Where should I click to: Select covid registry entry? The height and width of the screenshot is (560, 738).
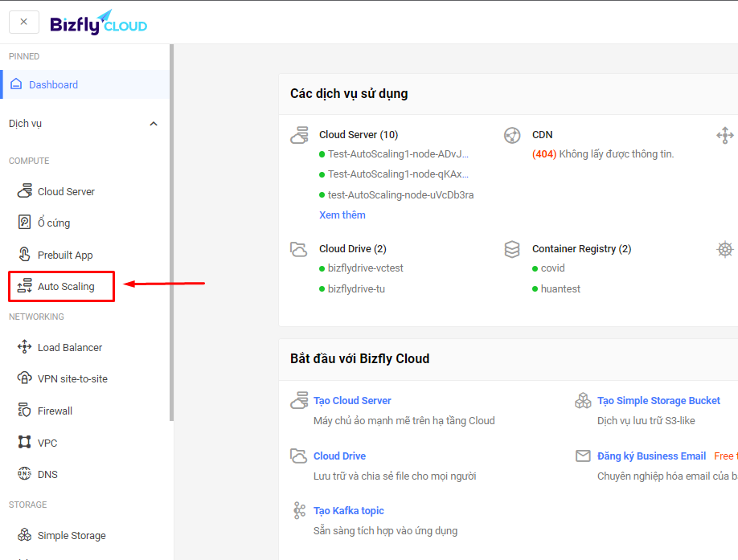[552, 268]
